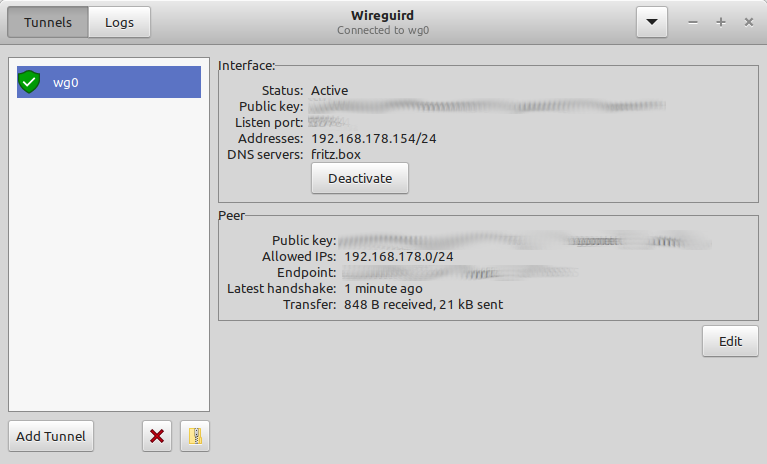Click the red X remove tunnel icon
This screenshot has height=464, width=767.
pyautogui.click(x=157, y=436)
